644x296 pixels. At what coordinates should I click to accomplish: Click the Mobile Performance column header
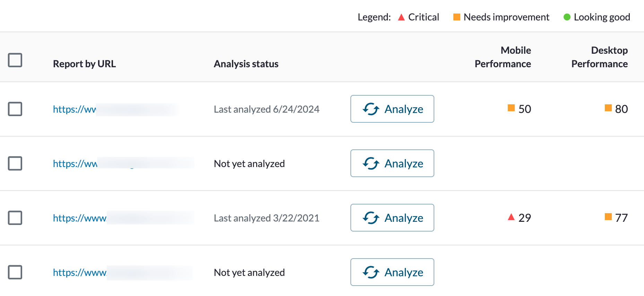point(503,57)
